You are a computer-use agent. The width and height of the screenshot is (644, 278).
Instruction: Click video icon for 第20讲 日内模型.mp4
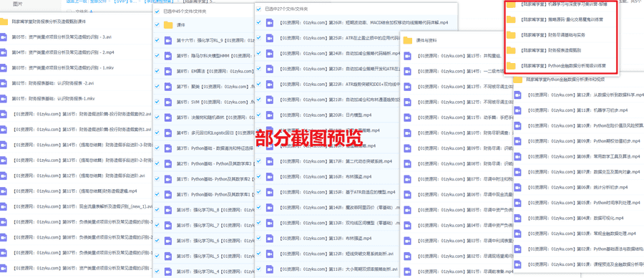pyautogui.click(x=270, y=115)
